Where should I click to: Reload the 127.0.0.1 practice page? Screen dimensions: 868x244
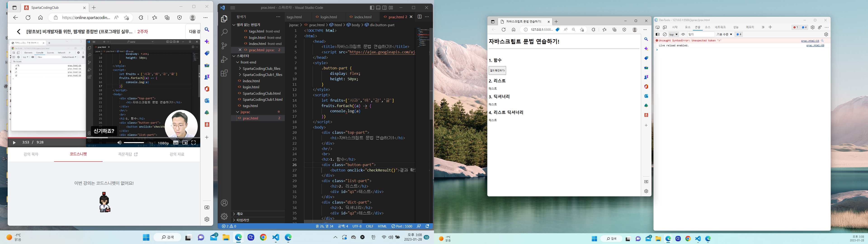point(503,30)
